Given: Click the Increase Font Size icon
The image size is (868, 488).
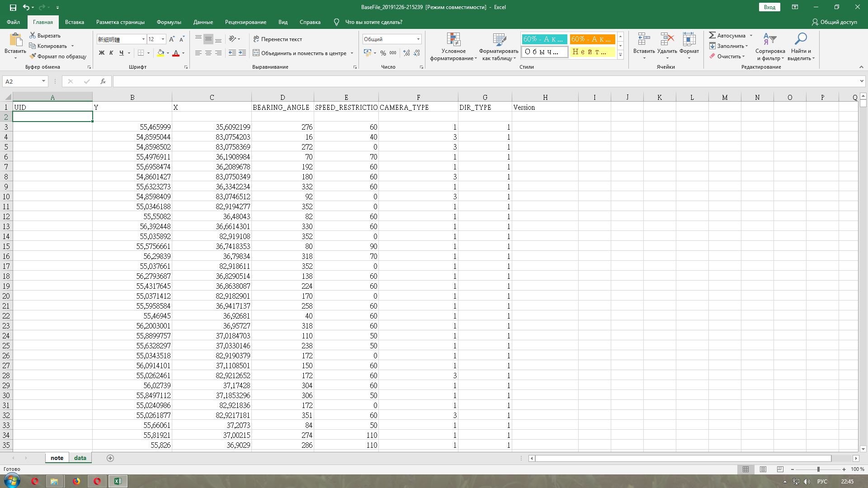Looking at the screenshot, I should (x=172, y=39).
